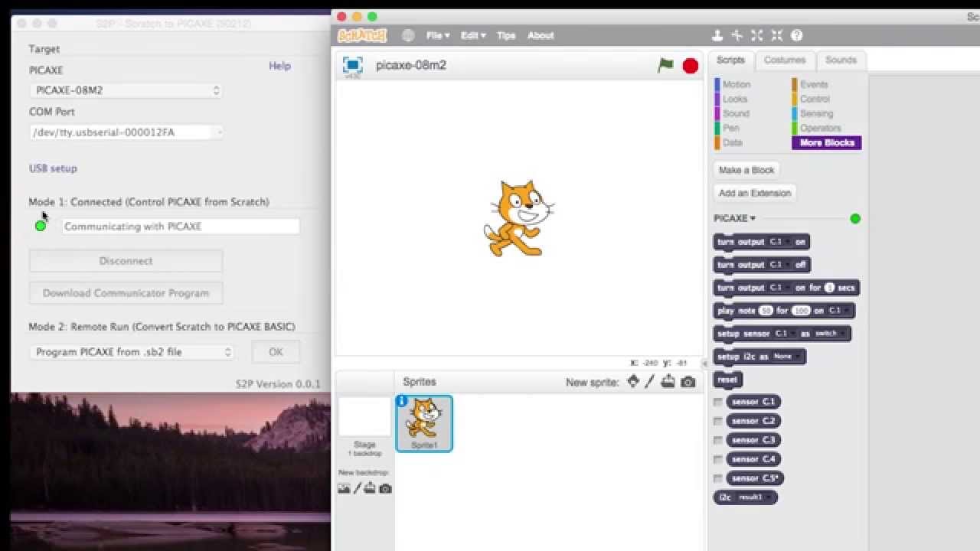
Task: Select the Control block category
Action: [812, 99]
